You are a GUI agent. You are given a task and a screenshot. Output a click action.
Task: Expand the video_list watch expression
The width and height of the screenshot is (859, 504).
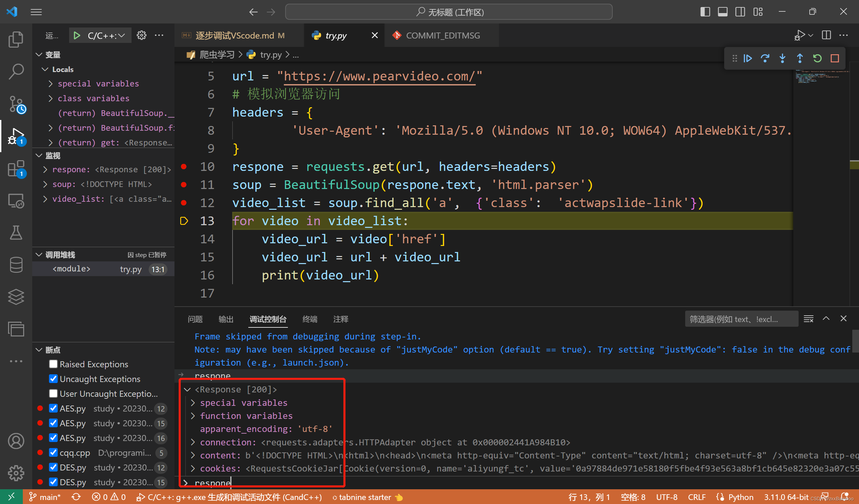[45, 199]
